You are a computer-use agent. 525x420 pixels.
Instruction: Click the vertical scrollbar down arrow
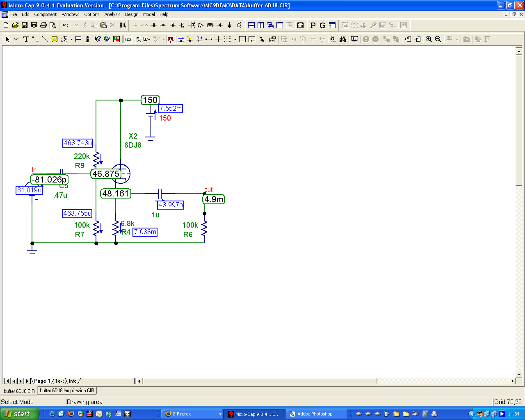tap(519, 374)
